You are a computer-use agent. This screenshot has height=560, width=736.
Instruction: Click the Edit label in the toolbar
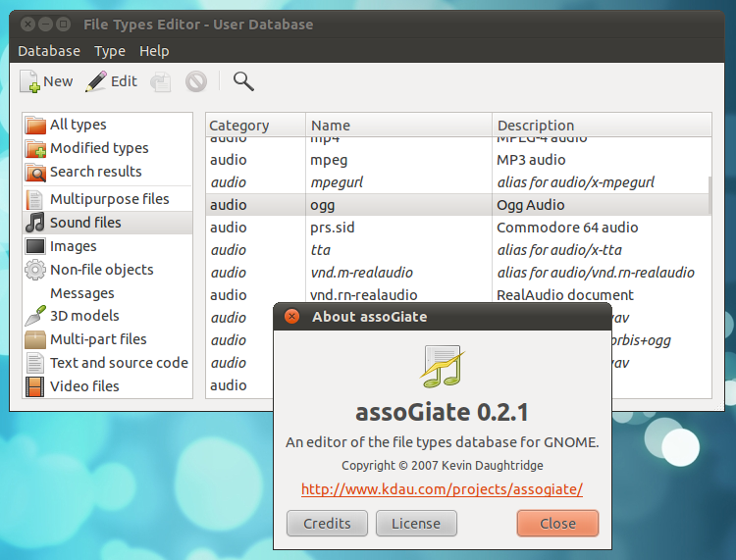[124, 81]
